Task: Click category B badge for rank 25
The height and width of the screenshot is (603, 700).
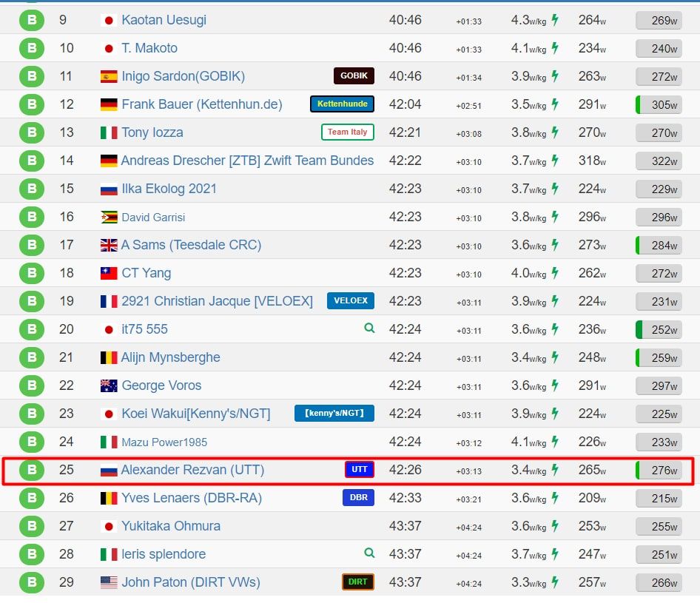Action: coord(32,470)
